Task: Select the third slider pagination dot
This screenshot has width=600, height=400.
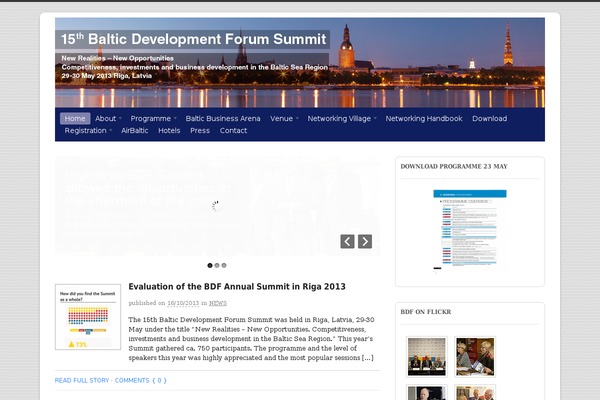Action: coord(224,265)
